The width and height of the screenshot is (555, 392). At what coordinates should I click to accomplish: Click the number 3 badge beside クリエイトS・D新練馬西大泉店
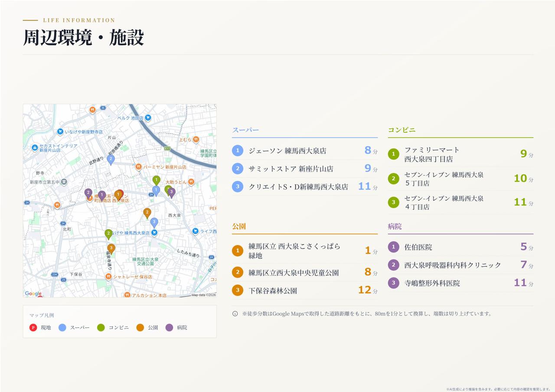click(238, 186)
